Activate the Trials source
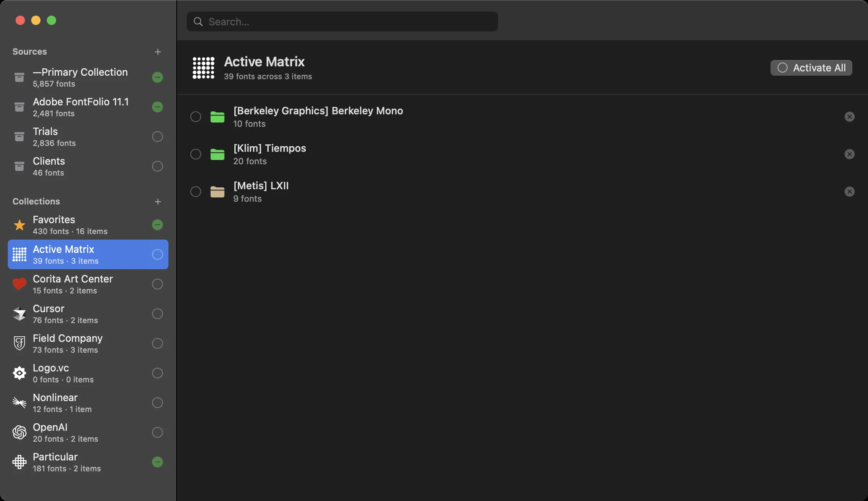Viewport: 868px width, 501px height. 158,137
